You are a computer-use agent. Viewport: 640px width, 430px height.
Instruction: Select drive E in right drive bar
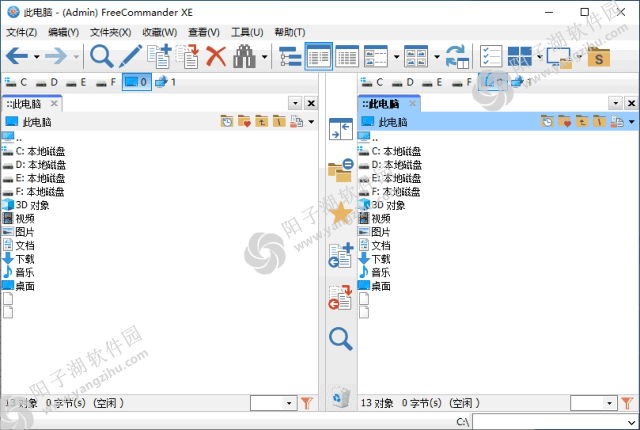(x=432, y=82)
